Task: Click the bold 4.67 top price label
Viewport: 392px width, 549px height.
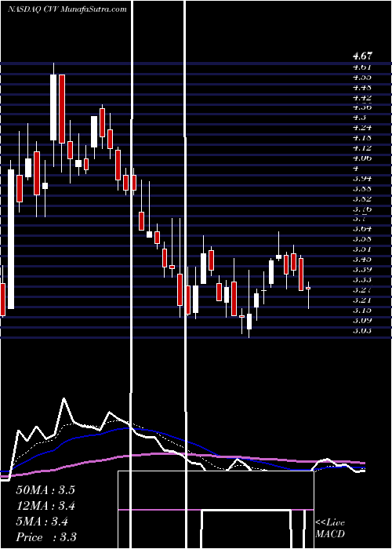Action: point(362,56)
